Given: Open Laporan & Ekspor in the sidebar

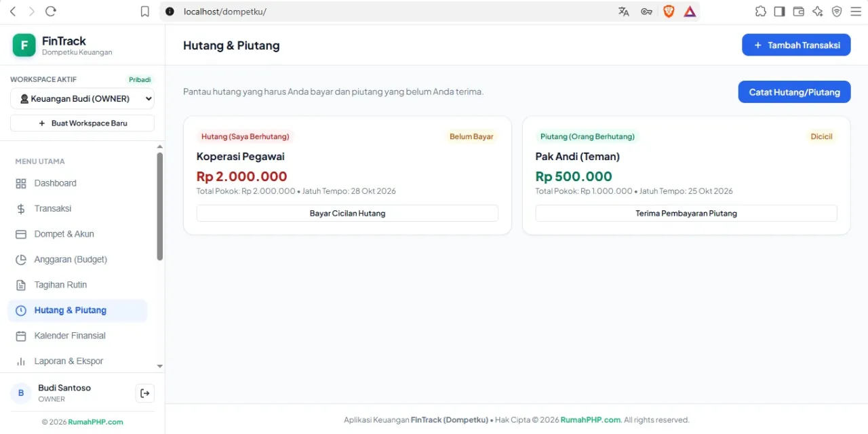Looking at the screenshot, I should (77, 361).
